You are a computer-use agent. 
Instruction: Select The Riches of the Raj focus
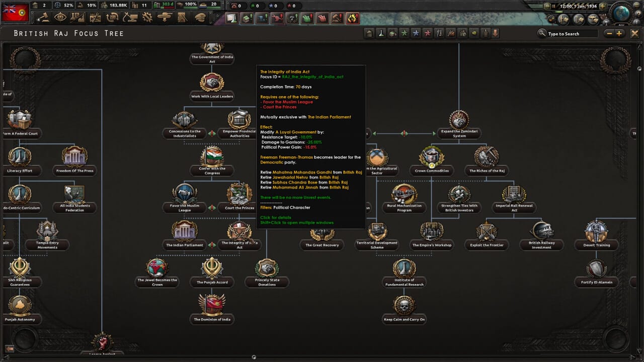487,161
